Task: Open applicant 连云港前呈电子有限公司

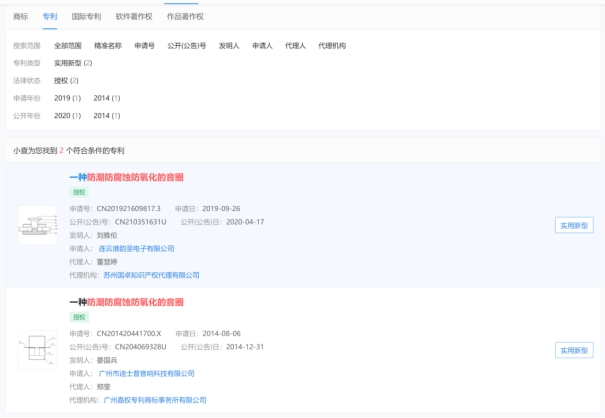Action: (x=135, y=248)
